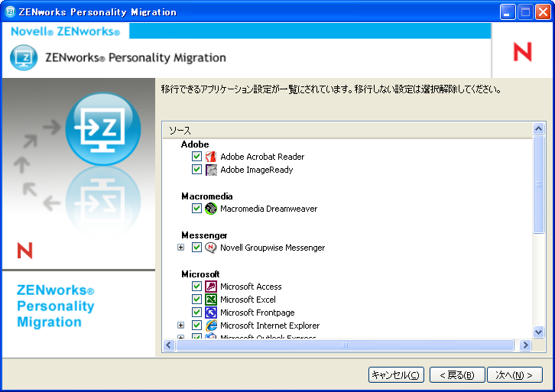The image size is (555, 392).
Task: Click the vertical scrollbar down arrow
Action: [x=538, y=332]
